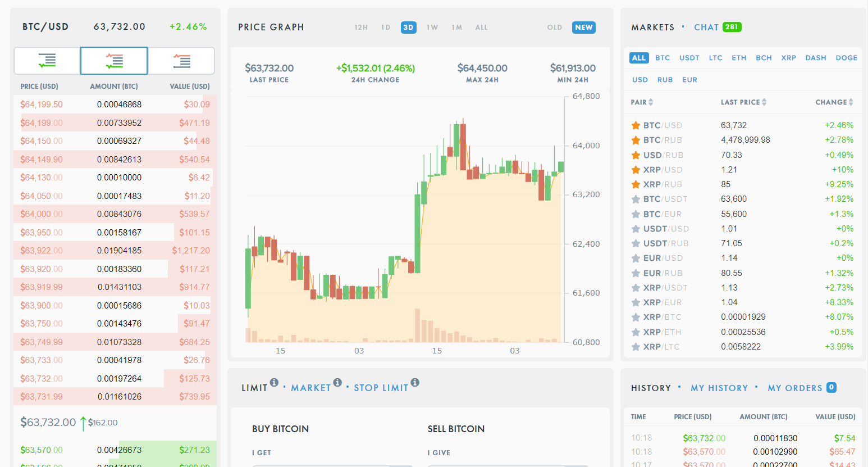Filter markets by LTC
Image resolution: width=868 pixels, height=467 pixels.
point(715,58)
